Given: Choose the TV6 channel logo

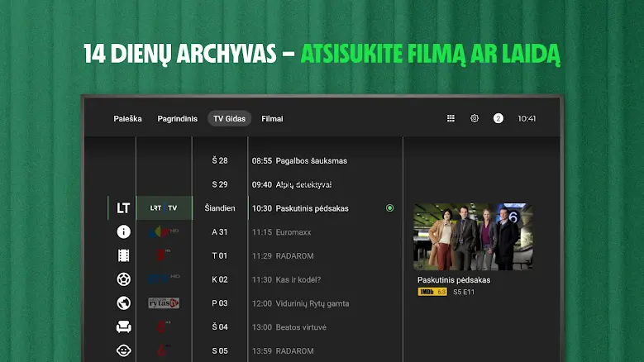Looking at the screenshot, I should (x=164, y=350).
